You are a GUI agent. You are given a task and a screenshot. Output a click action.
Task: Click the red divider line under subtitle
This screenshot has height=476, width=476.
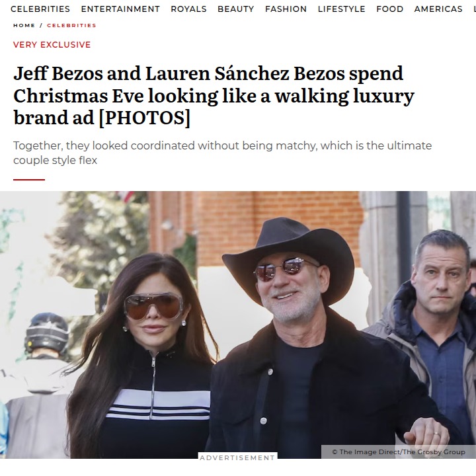coord(29,180)
